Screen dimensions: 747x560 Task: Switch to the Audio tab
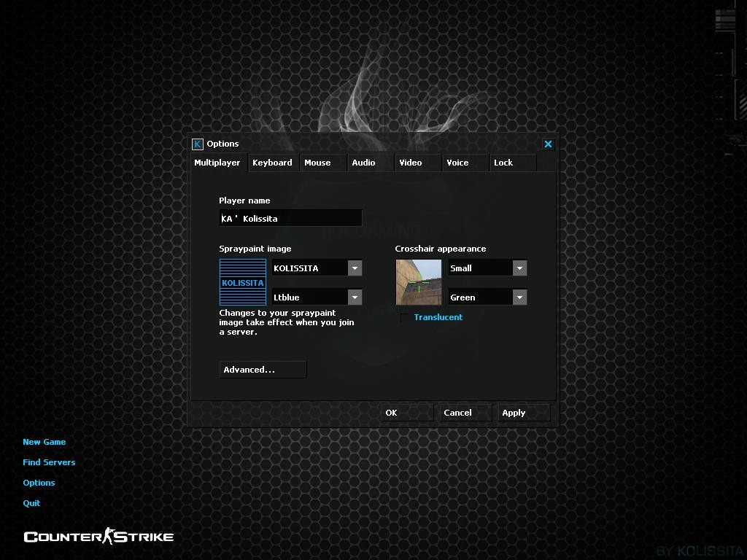pos(371,163)
